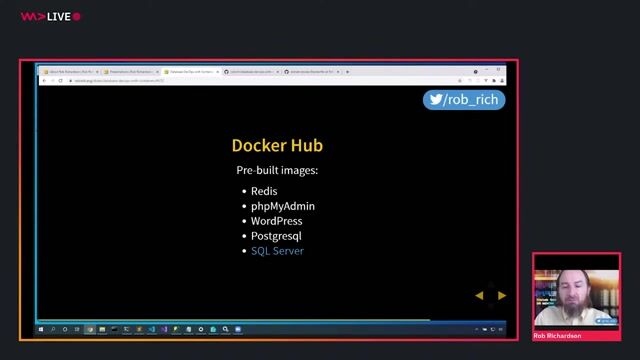This screenshot has height=360, width=640.
Task: Click the Docker Hub slide heading
Action: [x=277, y=145]
